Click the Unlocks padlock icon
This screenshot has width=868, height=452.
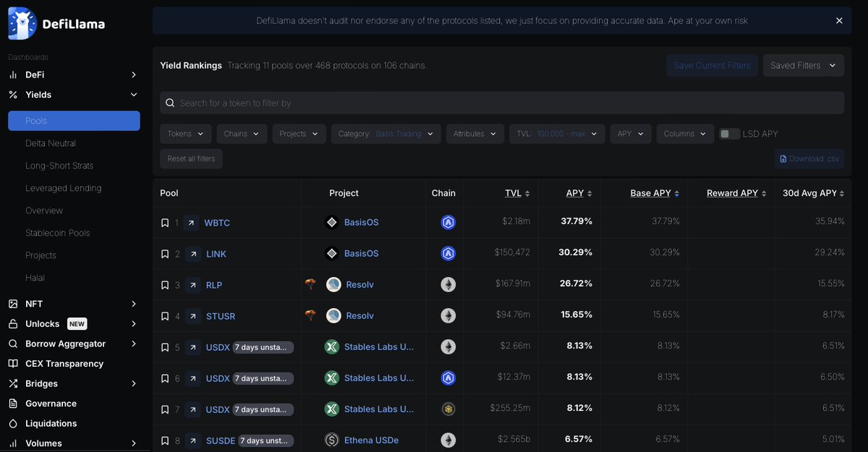point(13,324)
